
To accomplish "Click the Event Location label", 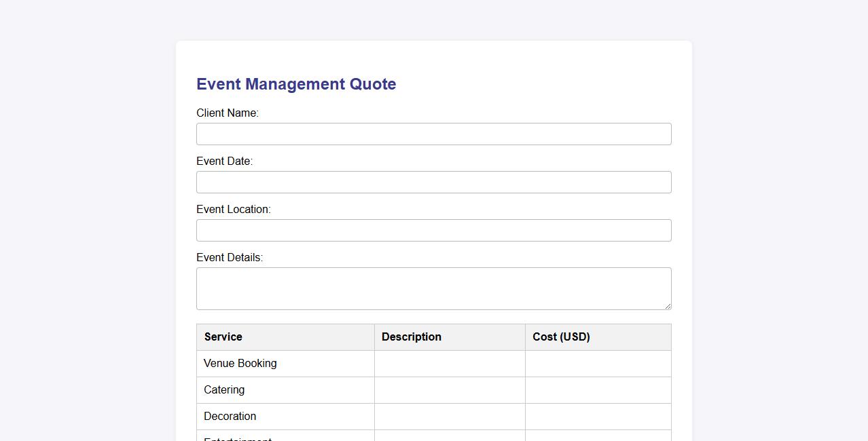I will pyautogui.click(x=234, y=210).
